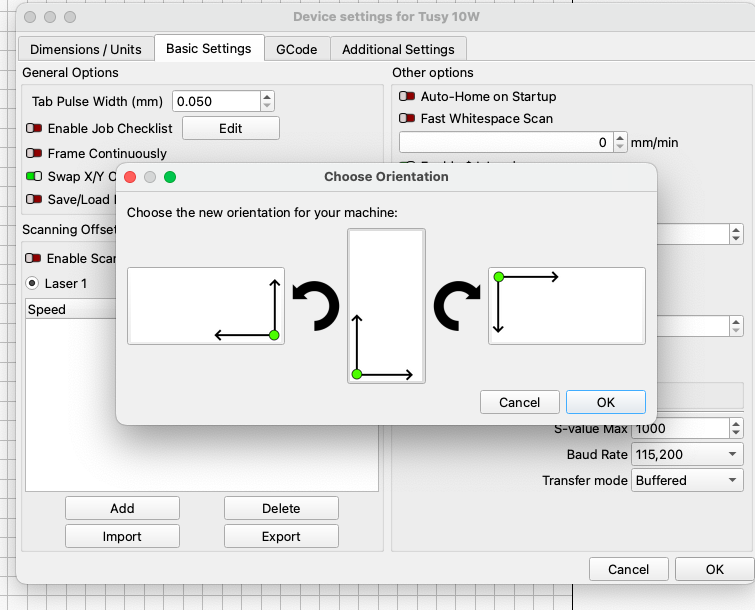The image size is (755, 610).
Task: Cancel the Choose Orientation dialog
Action: (x=519, y=402)
